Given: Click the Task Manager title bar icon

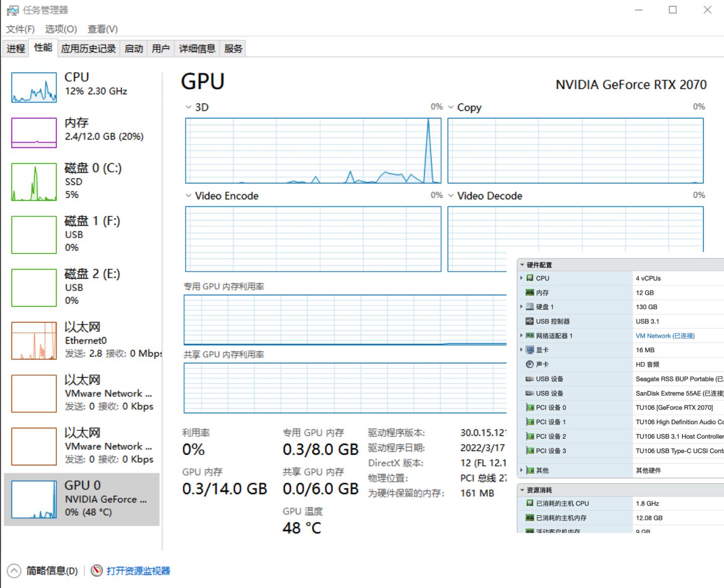Looking at the screenshot, I should (12, 10).
